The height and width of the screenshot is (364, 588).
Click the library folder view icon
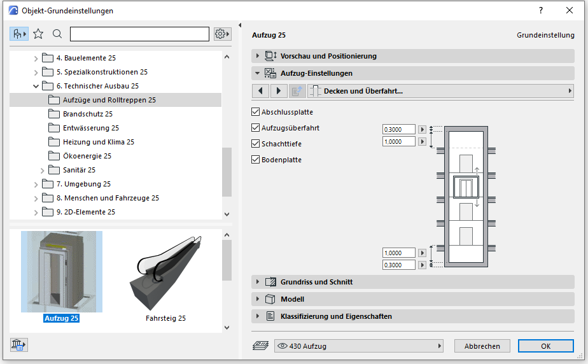pos(19,34)
